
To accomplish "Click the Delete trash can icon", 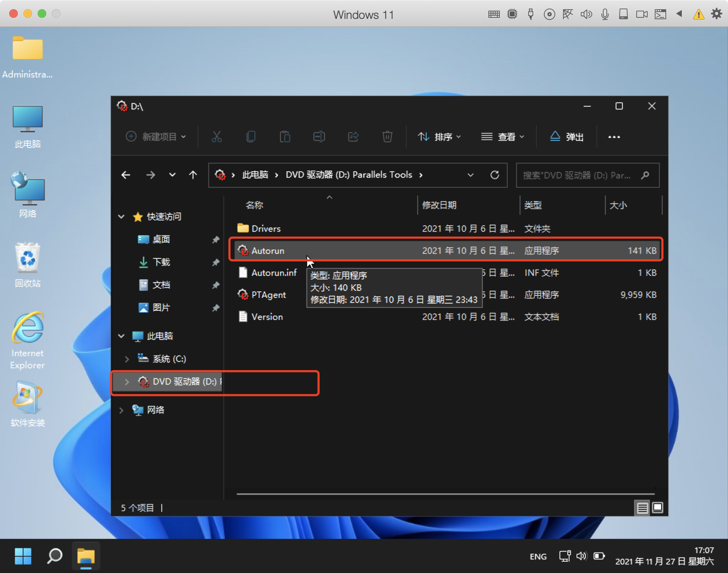I will (x=387, y=136).
